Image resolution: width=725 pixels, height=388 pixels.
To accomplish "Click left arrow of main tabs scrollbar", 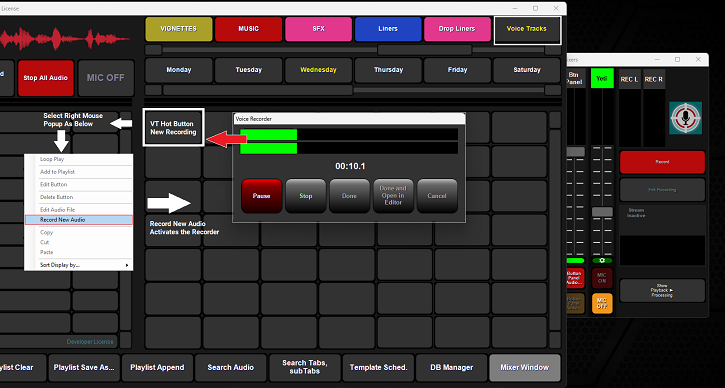I will (x=154, y=50).
